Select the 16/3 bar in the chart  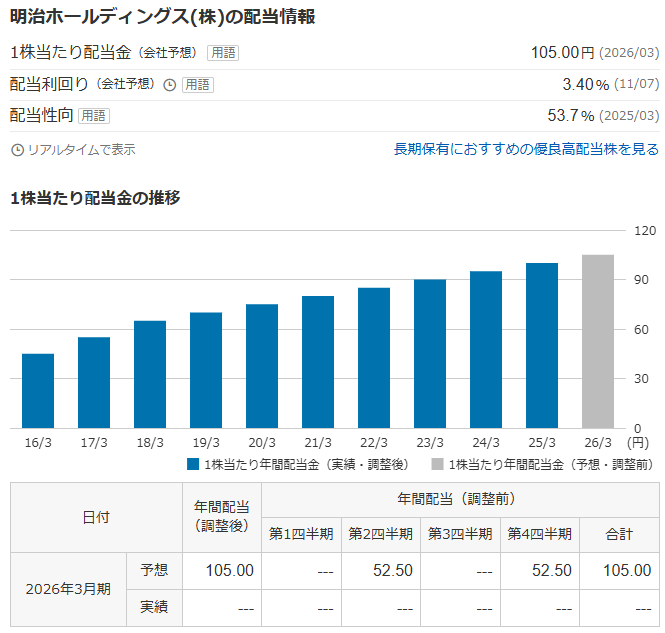pyautogui.click(x=38, y=390)
